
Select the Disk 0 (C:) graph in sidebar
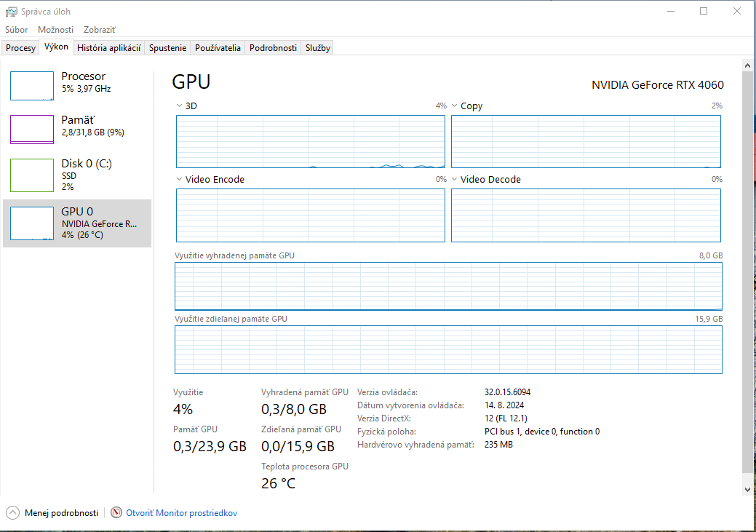(x=31, y=175)
